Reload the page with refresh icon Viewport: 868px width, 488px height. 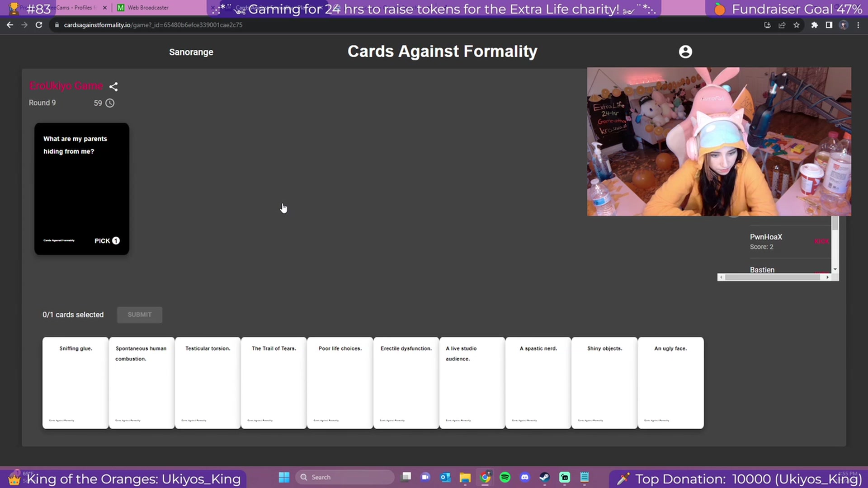tap(39, 25)
